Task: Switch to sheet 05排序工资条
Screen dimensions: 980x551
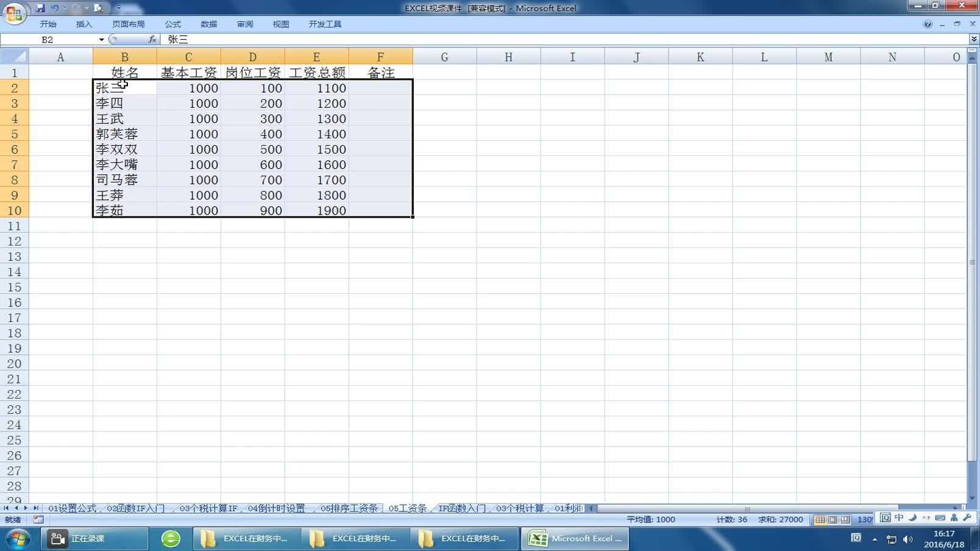Action: [349, 508]
